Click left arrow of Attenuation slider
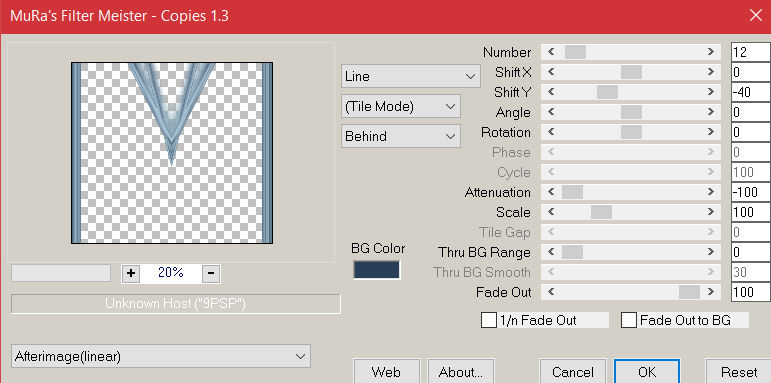Viewport: 771px width, 383px height. [551, 192]
